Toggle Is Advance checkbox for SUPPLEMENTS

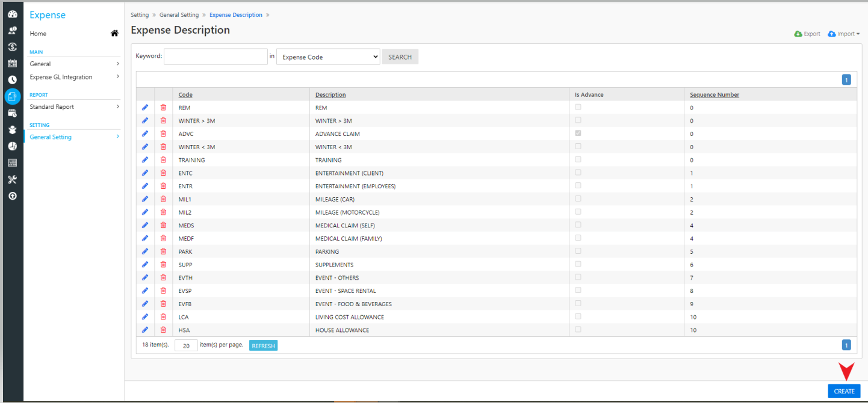click(x=578, y=264)
